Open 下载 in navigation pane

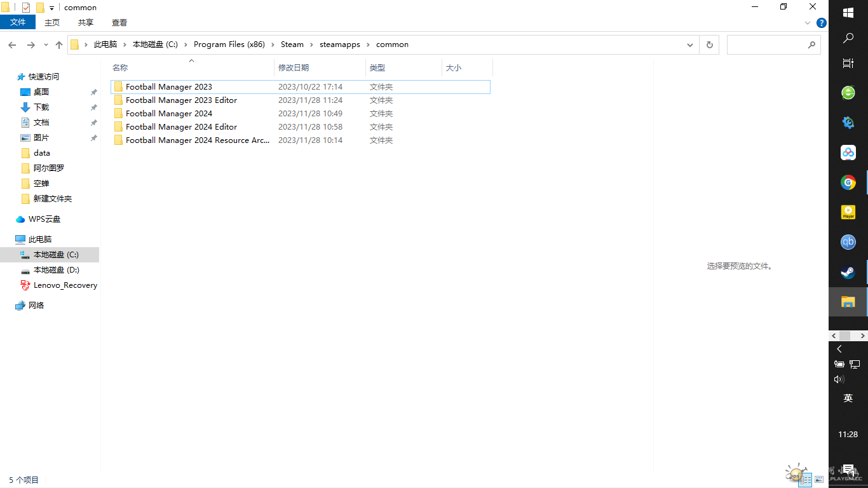pos(41,107)
